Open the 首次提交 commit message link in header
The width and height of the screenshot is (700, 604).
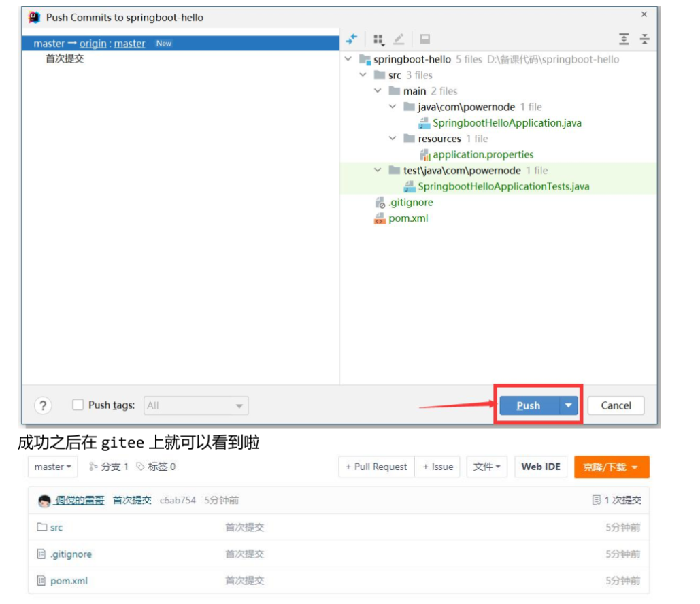pyautogui.click(x=132, y=500)
